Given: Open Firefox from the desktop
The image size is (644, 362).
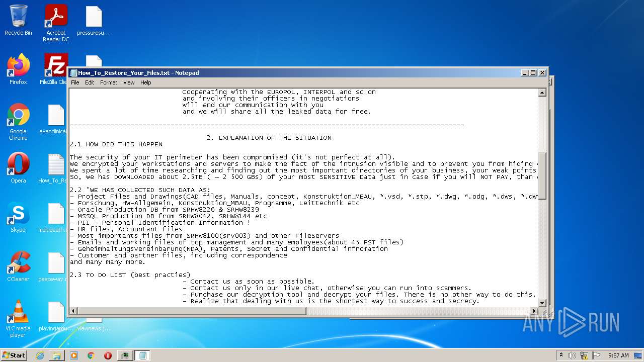Looking at the screenshot, I should 18,69.
